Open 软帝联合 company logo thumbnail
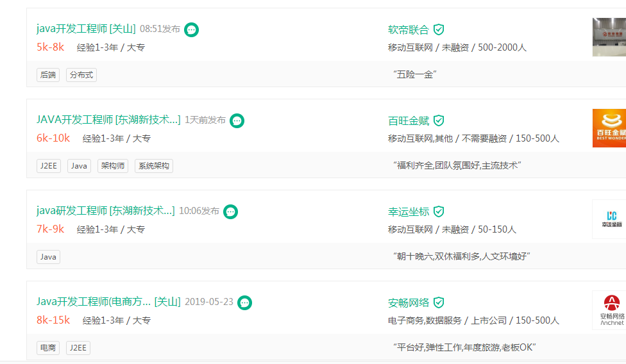This screenshot has height=364, width=626. pyautogui.click(x=609, y=37)
